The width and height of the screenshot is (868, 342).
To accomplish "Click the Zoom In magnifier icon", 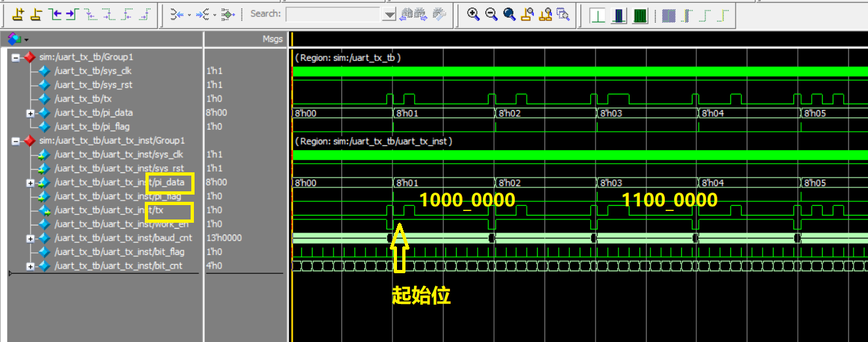I will click(473, 14).
